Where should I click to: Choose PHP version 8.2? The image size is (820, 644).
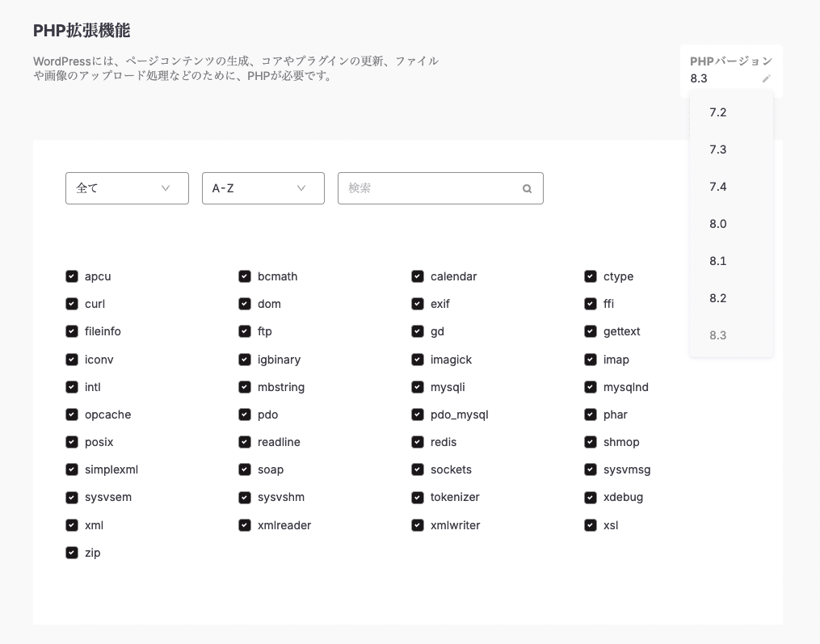718,298
